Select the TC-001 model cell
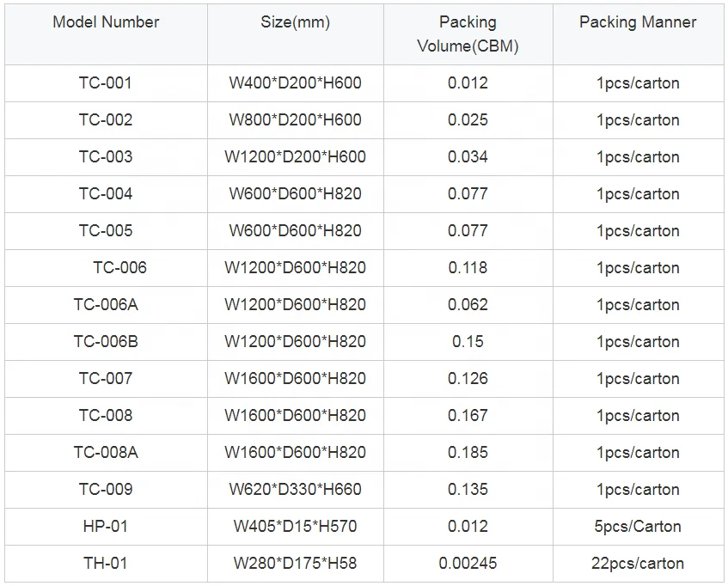Screen dimensions: 728x586 [x=106, y=83]
